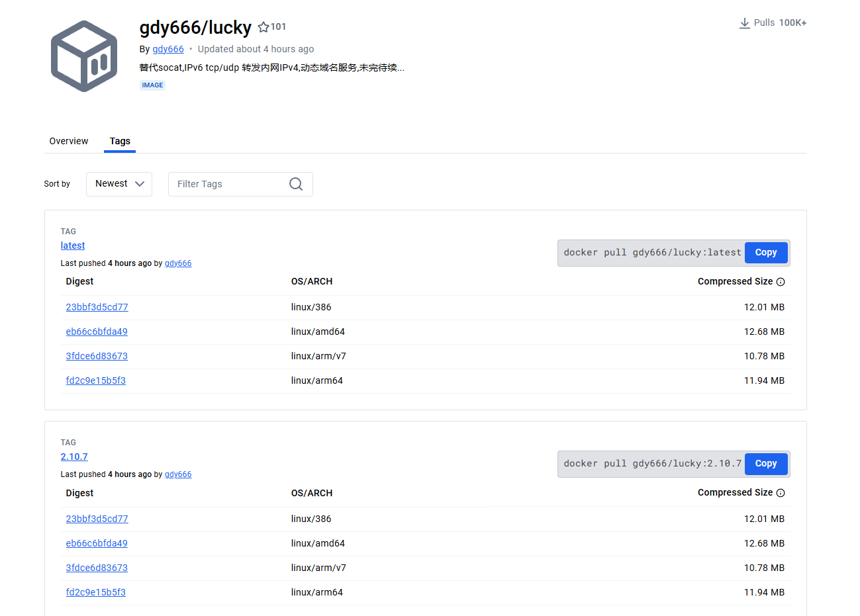
Task: Click the Pulls 100K+ count
Action: (792, 22)
